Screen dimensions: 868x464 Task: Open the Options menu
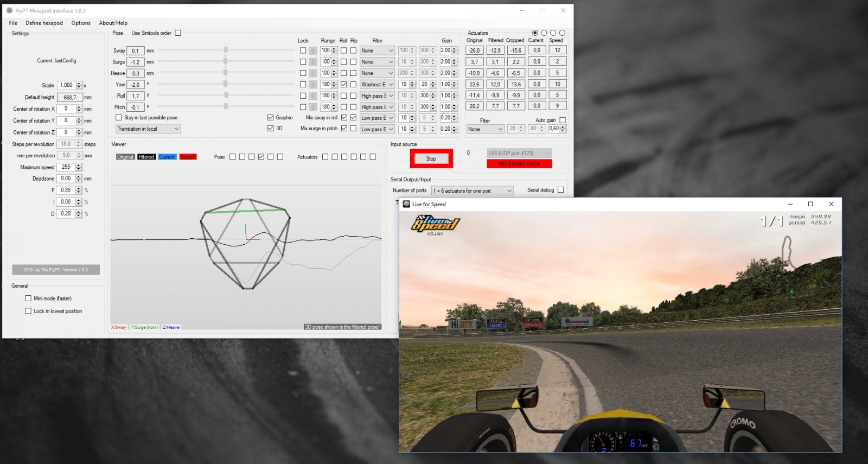pos(81,23)
